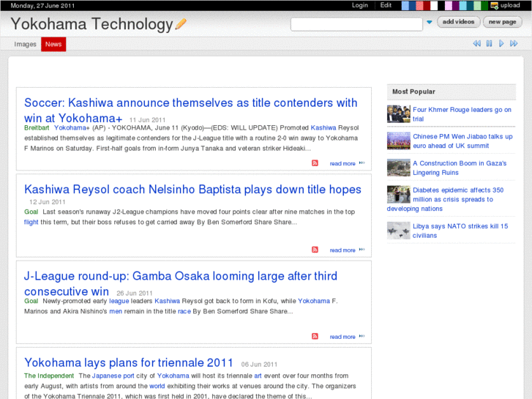Click the rewind playback icon
The height and width of the screenshot is (399, 532).
click(476, 44)
